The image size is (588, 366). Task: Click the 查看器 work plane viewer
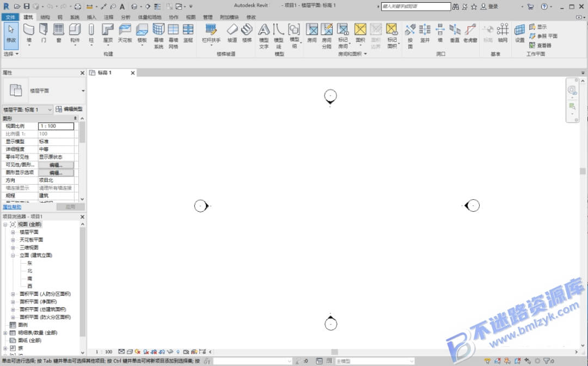pos(540,45)
